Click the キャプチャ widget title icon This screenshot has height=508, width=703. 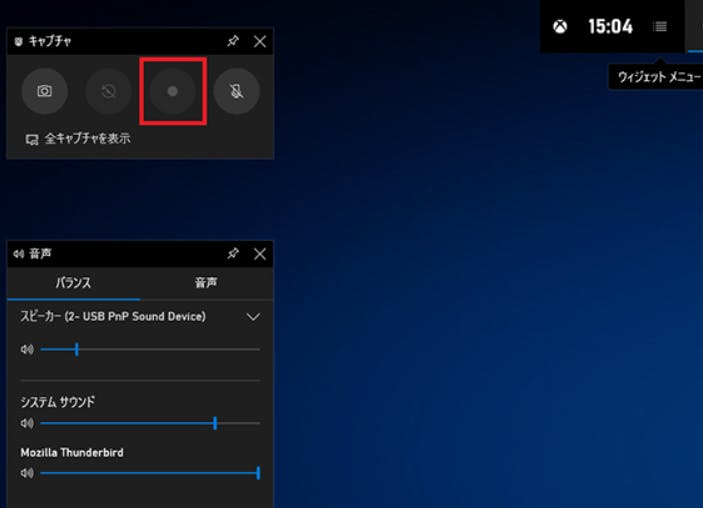(x=18, y=42)
